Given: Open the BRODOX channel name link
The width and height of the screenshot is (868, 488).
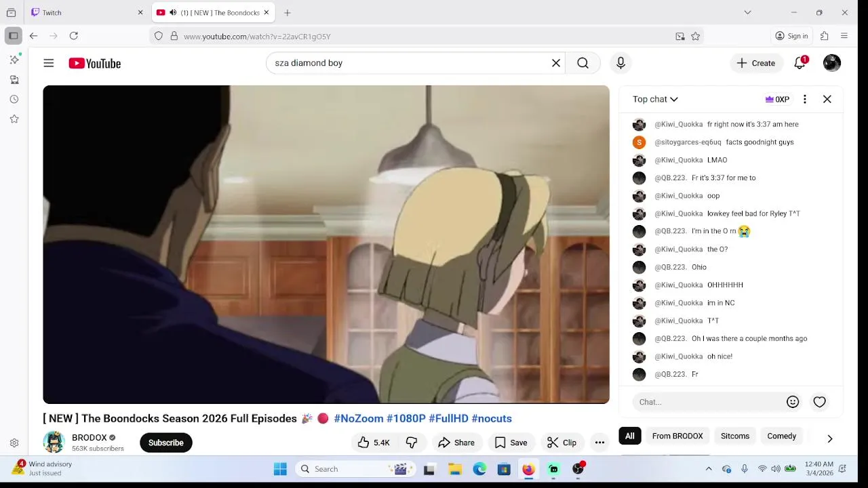Looking at the screenshot, I should pos(90,438).
